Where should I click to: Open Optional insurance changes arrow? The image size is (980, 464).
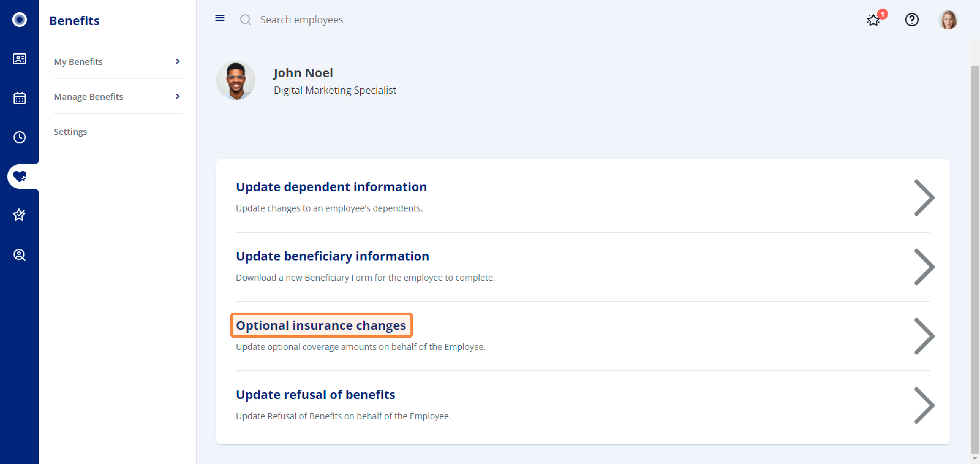[925, 336]
